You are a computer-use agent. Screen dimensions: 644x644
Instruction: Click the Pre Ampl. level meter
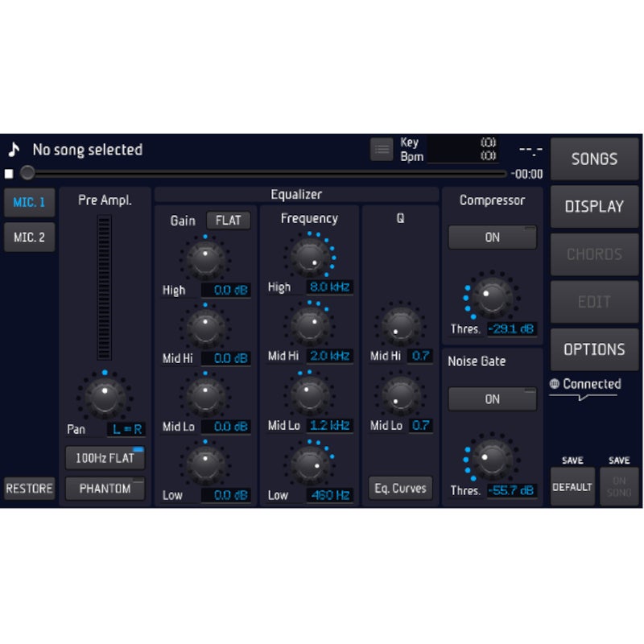(x=105, y=287)
